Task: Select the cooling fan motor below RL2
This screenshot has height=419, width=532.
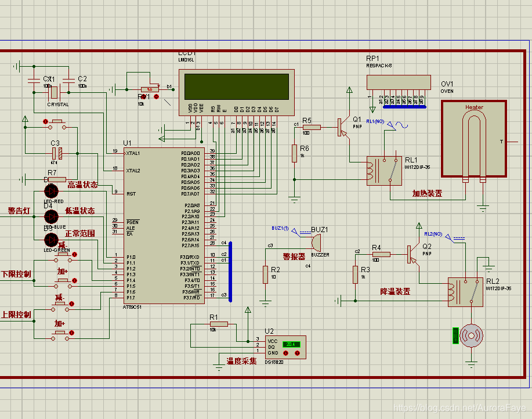Action: pyautogui.click(x=471, y=335)
